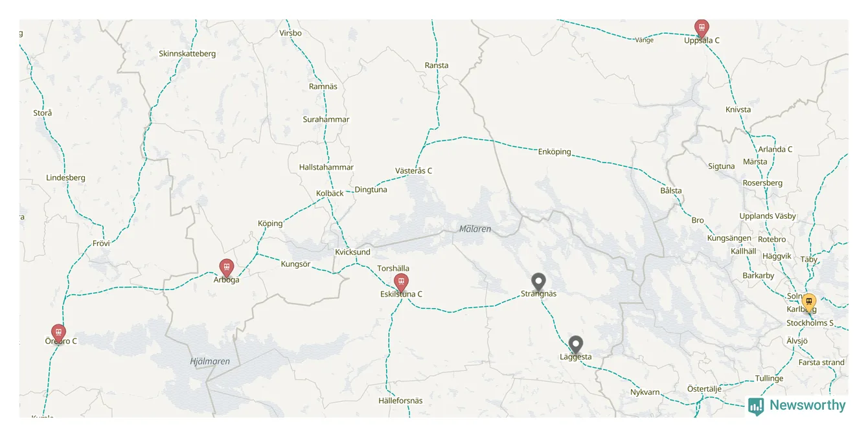
Task: Select the red Arboga train marker
Action: click(x=226, y=267)
